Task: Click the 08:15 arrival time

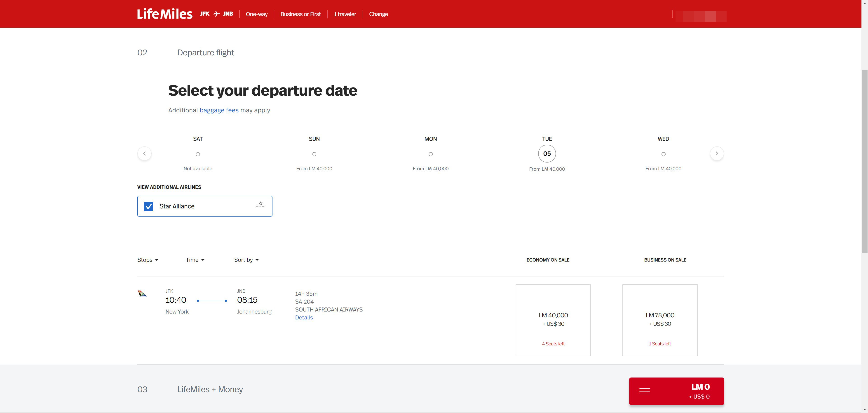Action: coord(247,300)
